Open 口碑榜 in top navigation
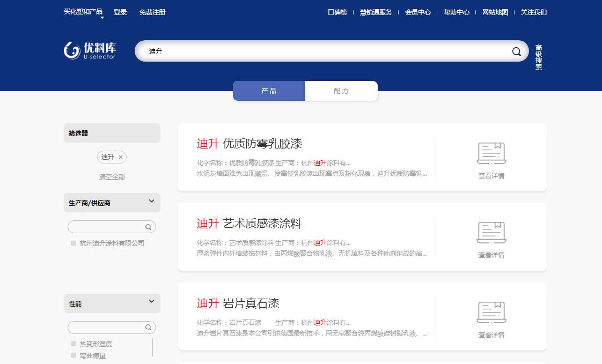 337,12
